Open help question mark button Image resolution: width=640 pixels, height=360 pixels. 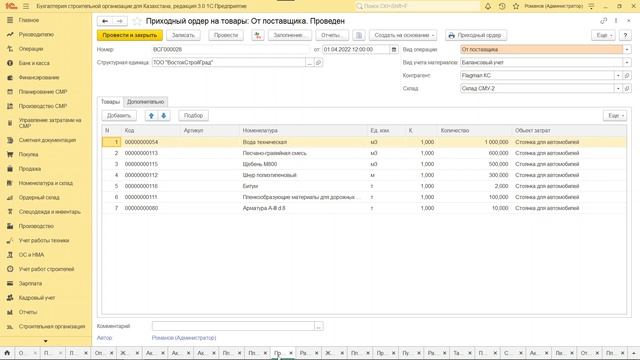[625, 36]
